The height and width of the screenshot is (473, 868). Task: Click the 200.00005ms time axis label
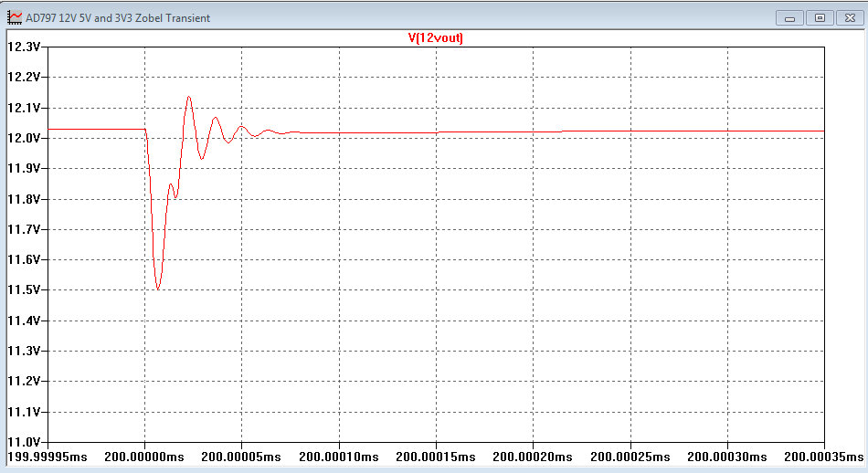pyautogui.click(x=241, y=457)
